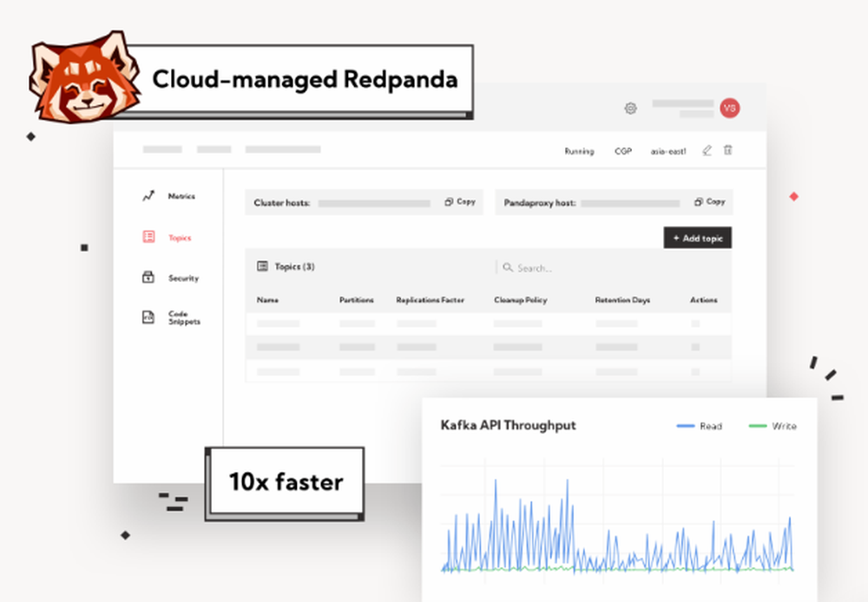Select Topics in the sidebar
Viewport: 868px width, 602px height.
[x=180, y=238]
